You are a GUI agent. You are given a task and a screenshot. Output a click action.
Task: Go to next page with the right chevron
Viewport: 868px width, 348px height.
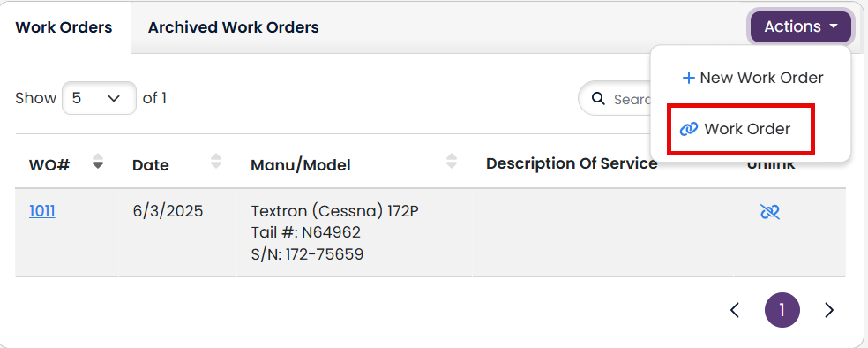coord(828,310)
